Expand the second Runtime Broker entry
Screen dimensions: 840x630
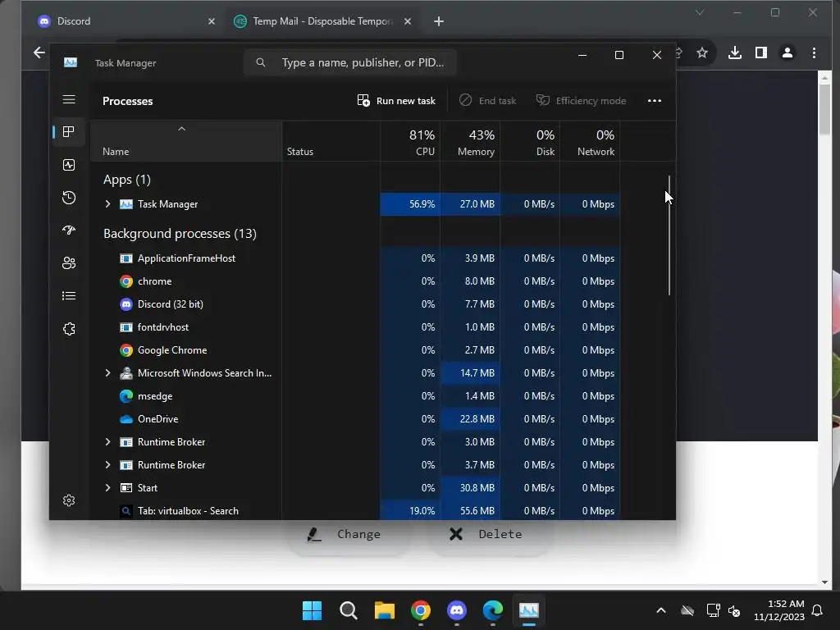107,465
